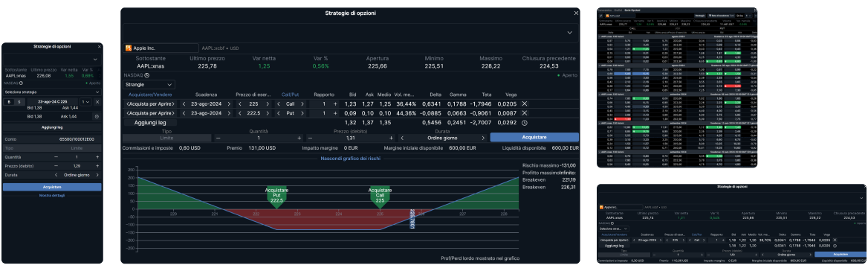Image resolution: width=868 pixels, height=271 pixels.
Task: Switch to Grafici tab in option chain window
Action: (x=618, y=10)
